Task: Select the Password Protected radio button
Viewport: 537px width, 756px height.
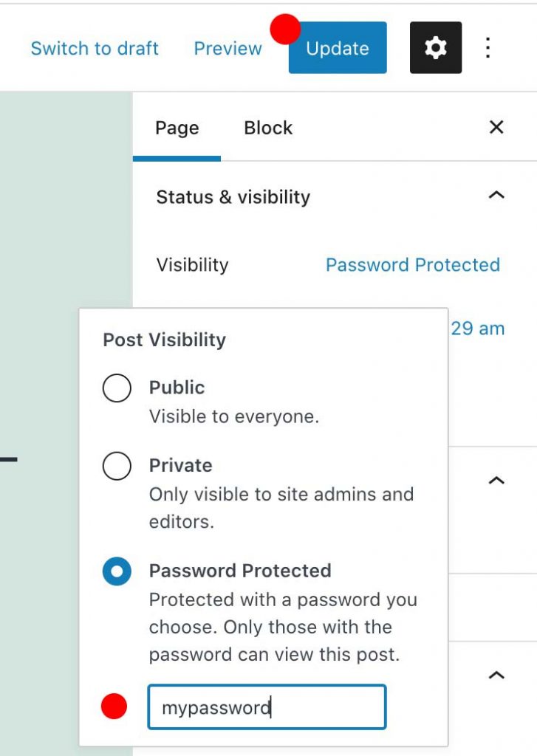Action: tap(117, 571)
